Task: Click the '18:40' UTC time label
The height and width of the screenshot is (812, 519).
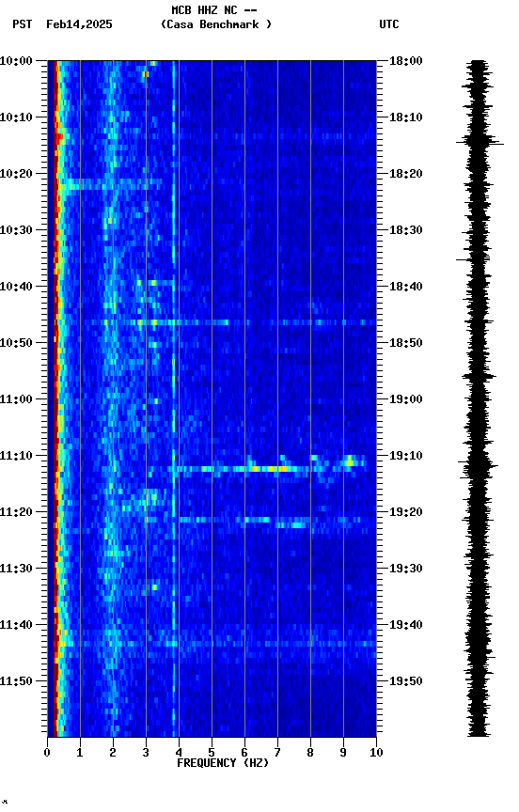Action: pyautogui.click(x=406, y=287)
